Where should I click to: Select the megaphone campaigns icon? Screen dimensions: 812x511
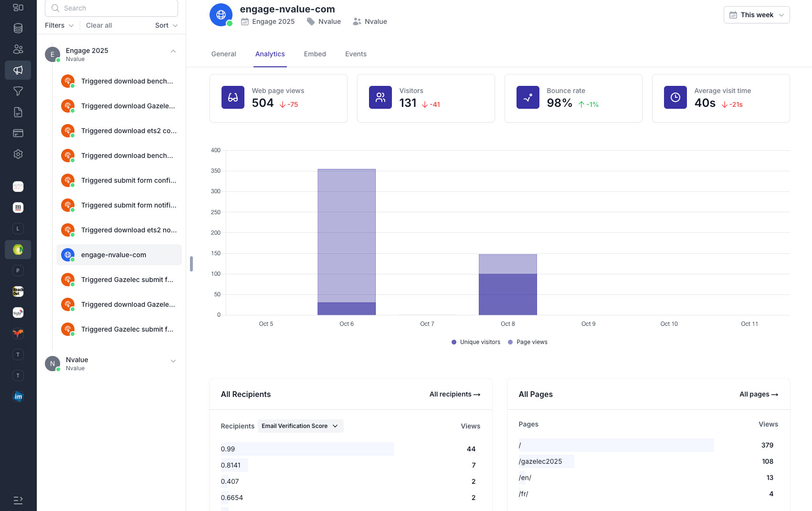point(18,70)
